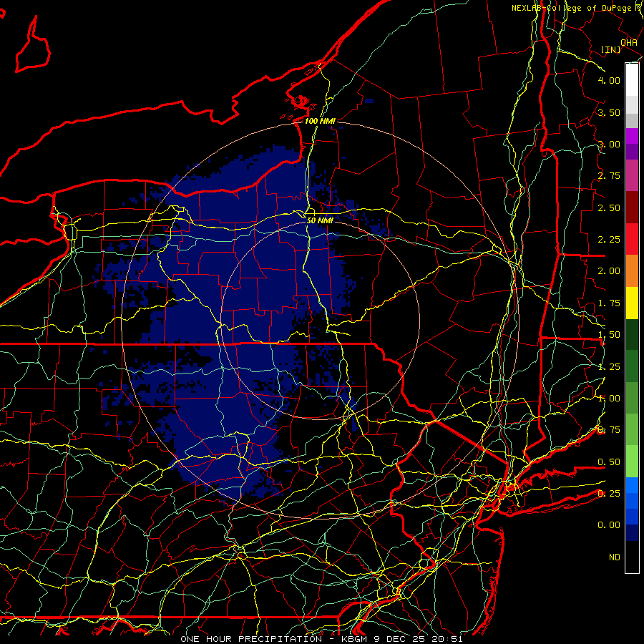Click the "0.00" scale value
644x644 pixels.
[609, 525]
